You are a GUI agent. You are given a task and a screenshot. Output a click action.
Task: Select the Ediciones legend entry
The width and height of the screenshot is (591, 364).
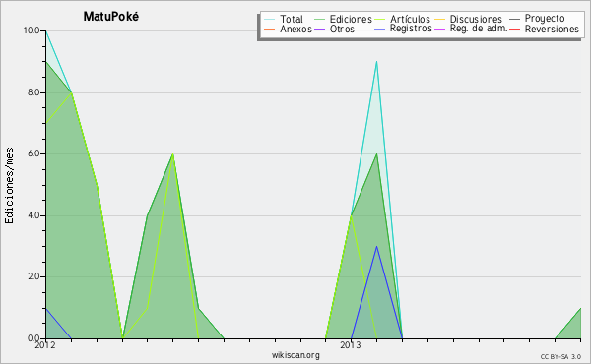343,19
